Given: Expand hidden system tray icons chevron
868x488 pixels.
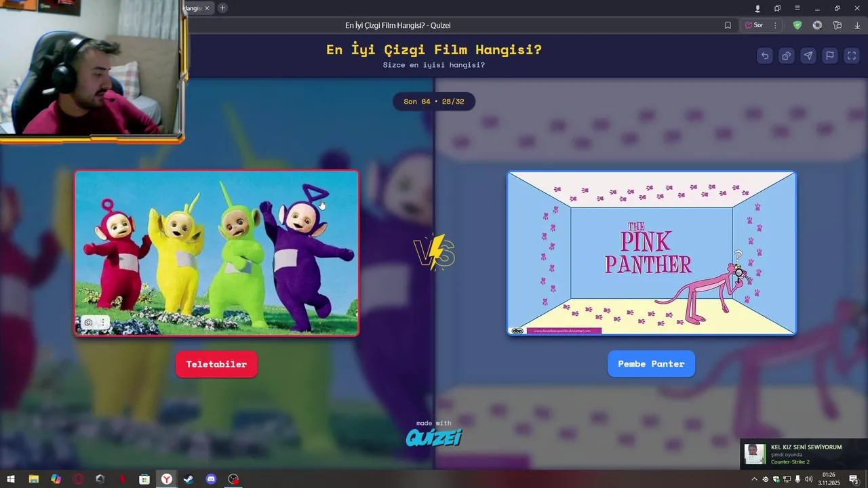Looking at the screenshot, I should [x=754, y=479].
